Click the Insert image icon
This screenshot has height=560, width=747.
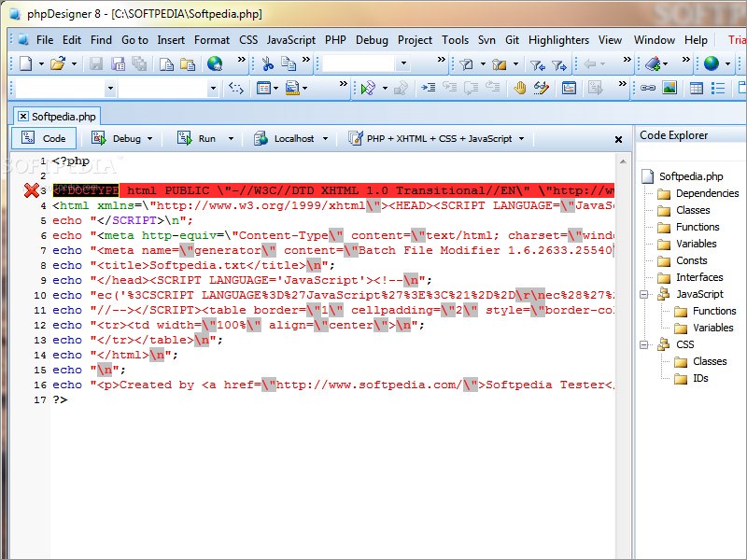[x=669, y=89]
